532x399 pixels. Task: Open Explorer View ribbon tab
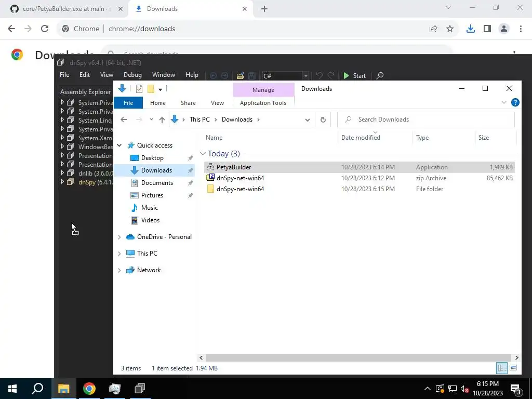(x=217, y=103)
